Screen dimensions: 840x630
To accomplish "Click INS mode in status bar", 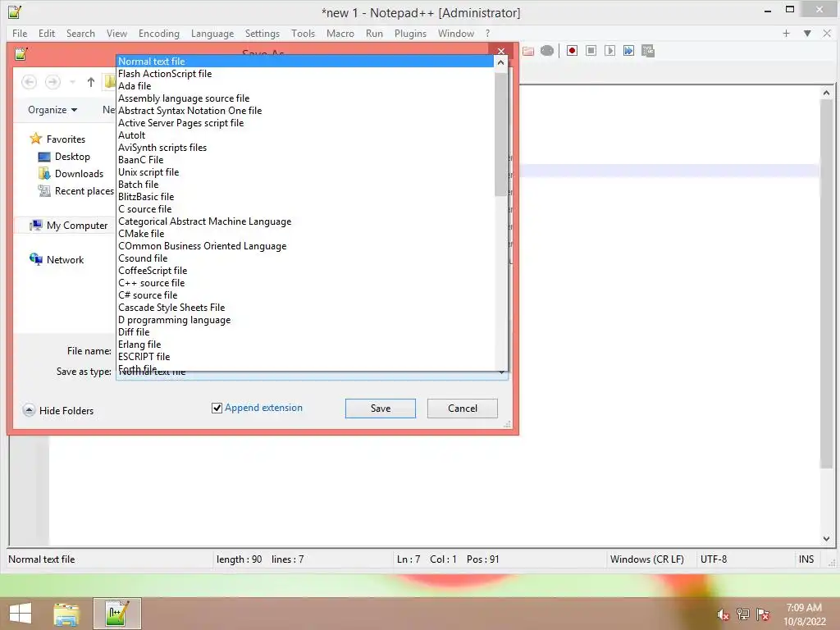I will 806,559.
